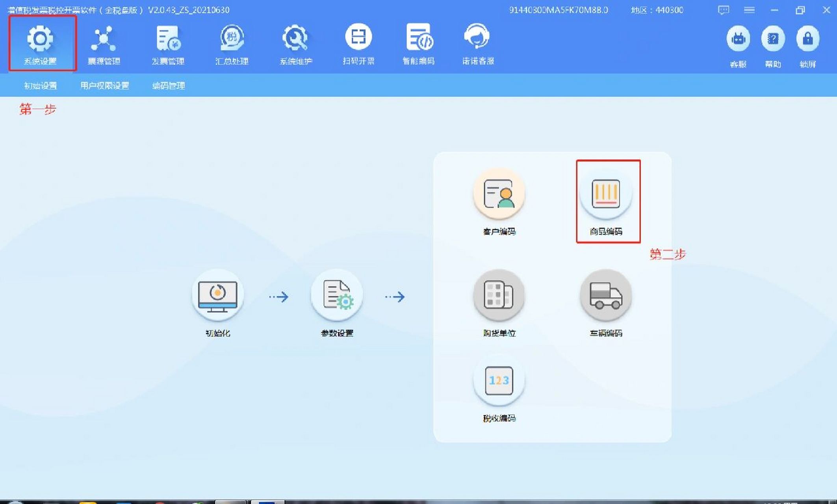Launch 扫码开票 scan icon
Image resolution: width=837 pixels, height=504 pixels.
pyautogui.click(x=358, y=37)
